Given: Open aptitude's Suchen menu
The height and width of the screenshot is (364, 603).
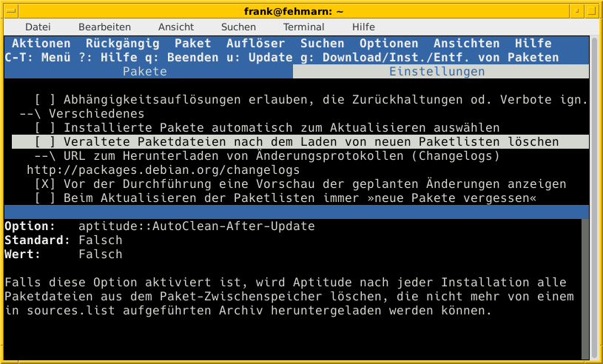Looking at the screenshot, I should pos(323,44).
